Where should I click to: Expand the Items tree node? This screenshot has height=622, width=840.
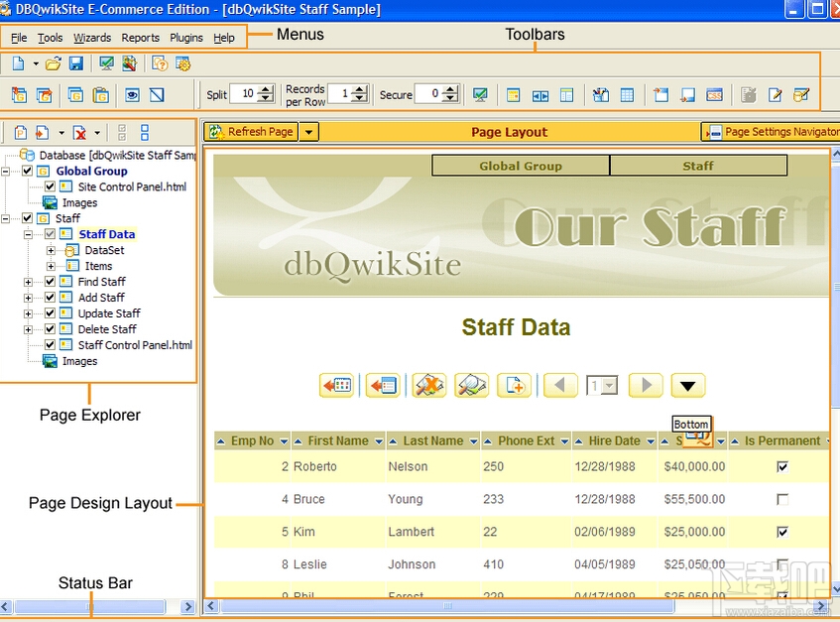(x=51, y=266)
